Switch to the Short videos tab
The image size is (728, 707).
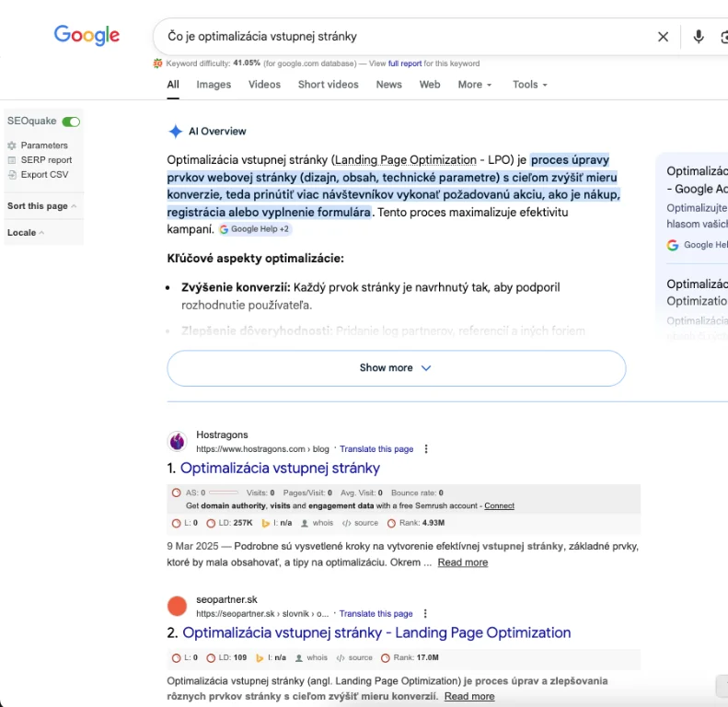pyautogui.click(x=328, y=85)
